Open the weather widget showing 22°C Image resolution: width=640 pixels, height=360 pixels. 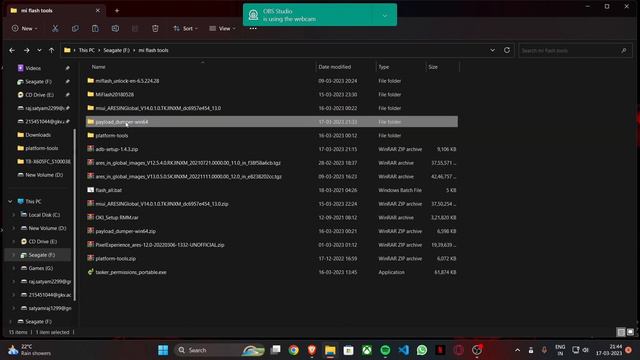[29, 350]
